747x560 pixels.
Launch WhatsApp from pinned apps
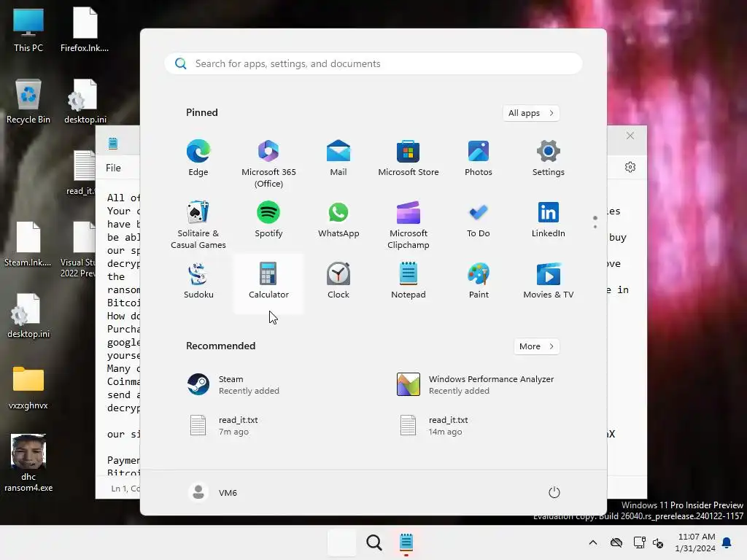click(338, 220)
